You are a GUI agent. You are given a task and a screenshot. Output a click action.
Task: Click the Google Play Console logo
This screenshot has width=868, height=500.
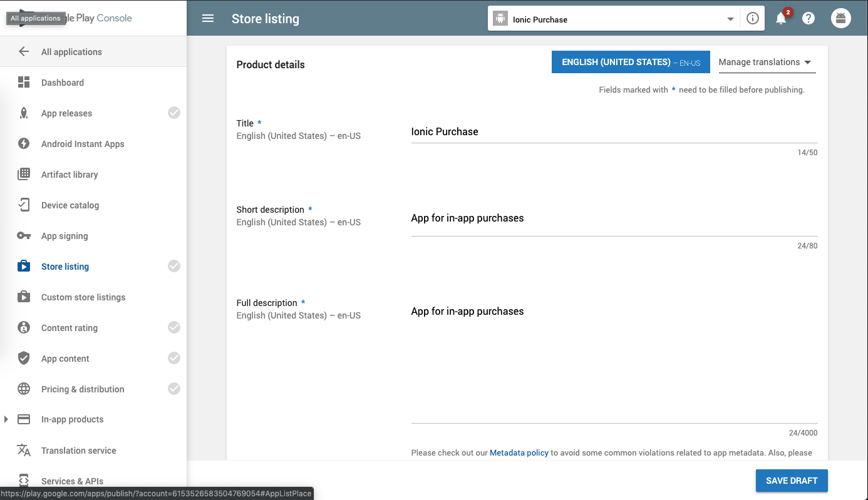75,18
